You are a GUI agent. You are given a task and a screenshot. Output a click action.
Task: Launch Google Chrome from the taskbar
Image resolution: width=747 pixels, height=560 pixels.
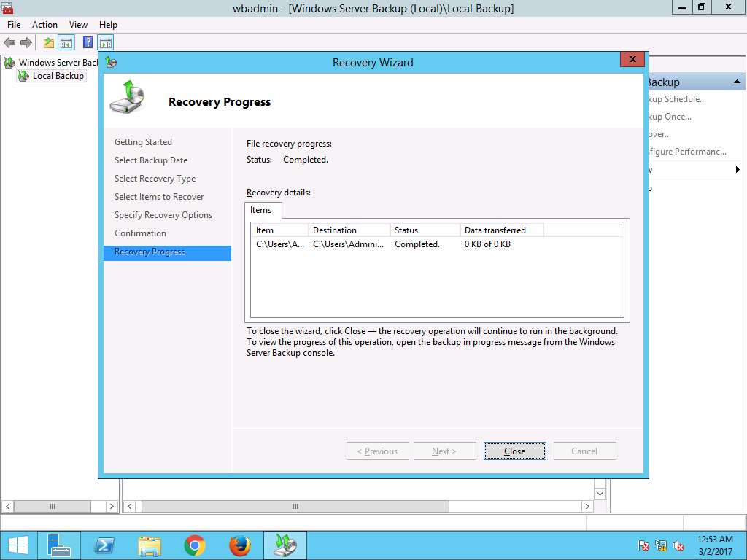pos(194,545)
